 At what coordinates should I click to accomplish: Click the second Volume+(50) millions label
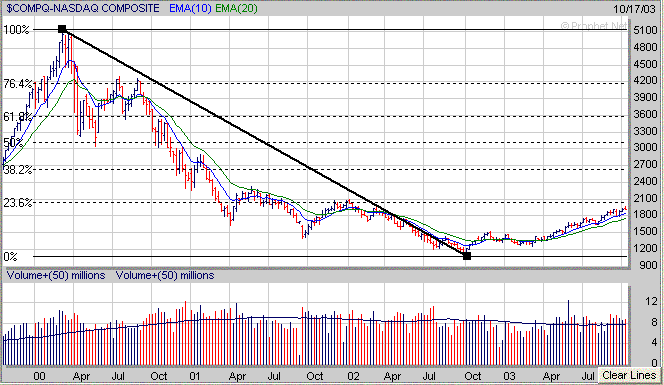tap(165, 275)
